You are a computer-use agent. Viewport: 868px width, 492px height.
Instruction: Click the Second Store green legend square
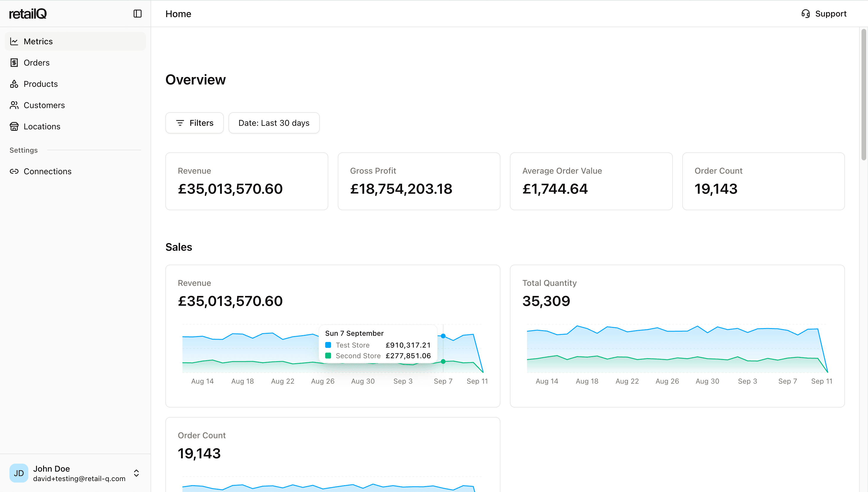(328, 356)
